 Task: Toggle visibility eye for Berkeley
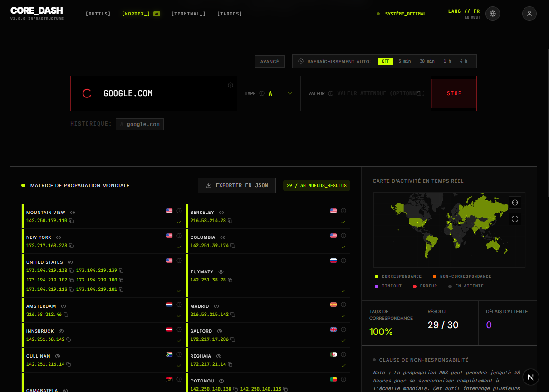click(x=221, y=213)
